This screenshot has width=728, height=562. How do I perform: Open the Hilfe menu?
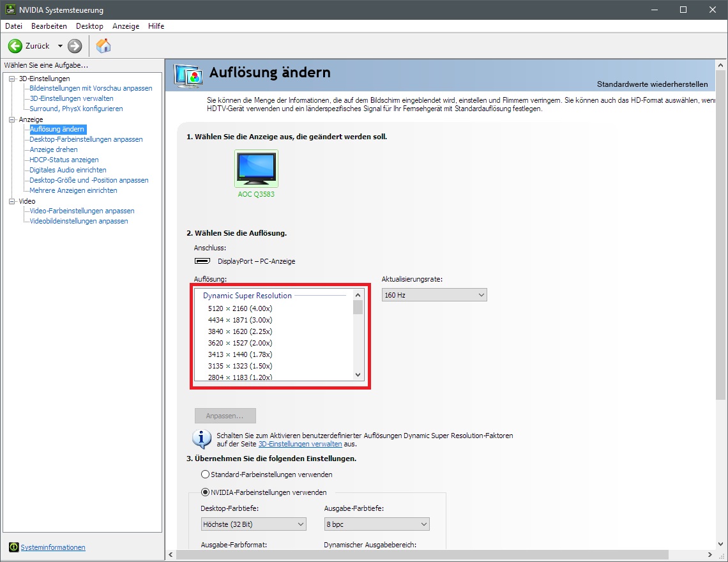point(156,26)
